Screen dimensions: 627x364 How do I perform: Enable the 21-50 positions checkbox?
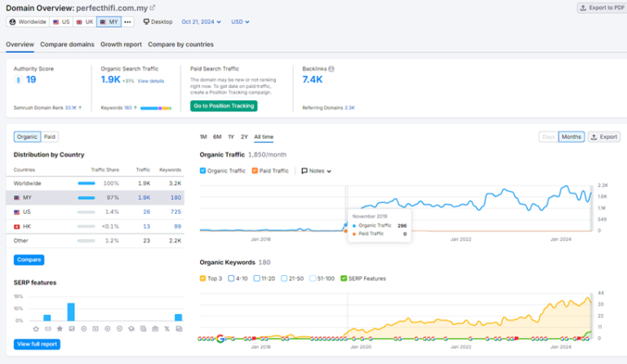coord(284,278)
